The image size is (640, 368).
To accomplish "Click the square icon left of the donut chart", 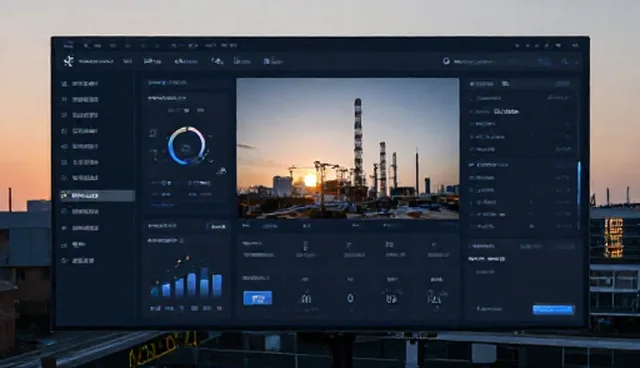I will pyautogui.click(x=153, y=133).
